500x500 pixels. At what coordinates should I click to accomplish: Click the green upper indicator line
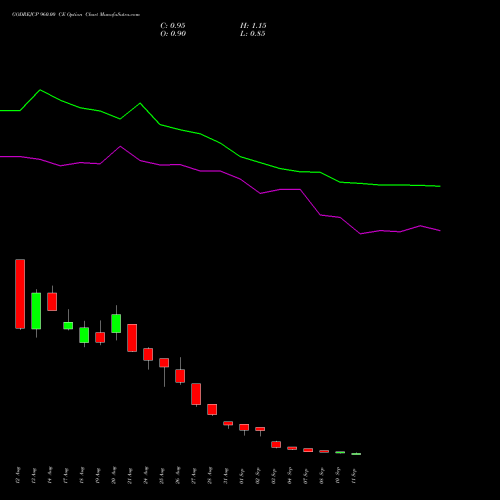[x=220, y=143]
